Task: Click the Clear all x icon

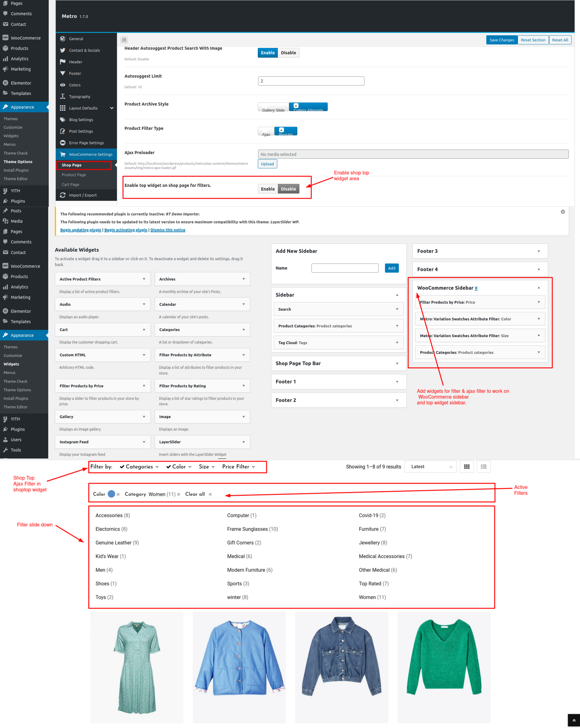Action: tap(210, 494)
